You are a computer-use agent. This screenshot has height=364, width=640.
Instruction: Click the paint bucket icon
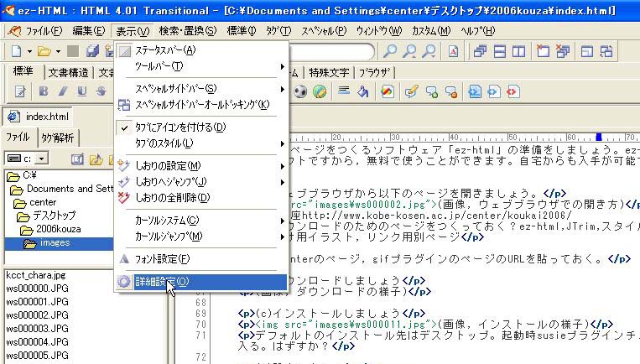pyautogui.click(x=363, y=91)
